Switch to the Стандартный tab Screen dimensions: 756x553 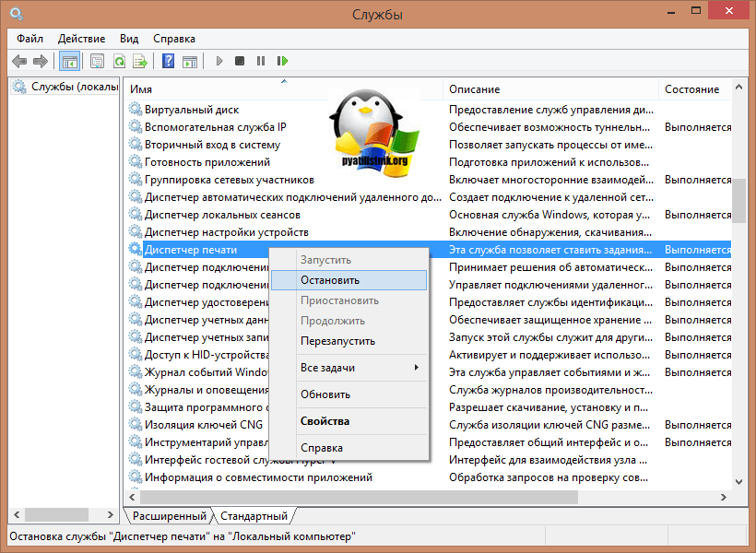(255, 516)
